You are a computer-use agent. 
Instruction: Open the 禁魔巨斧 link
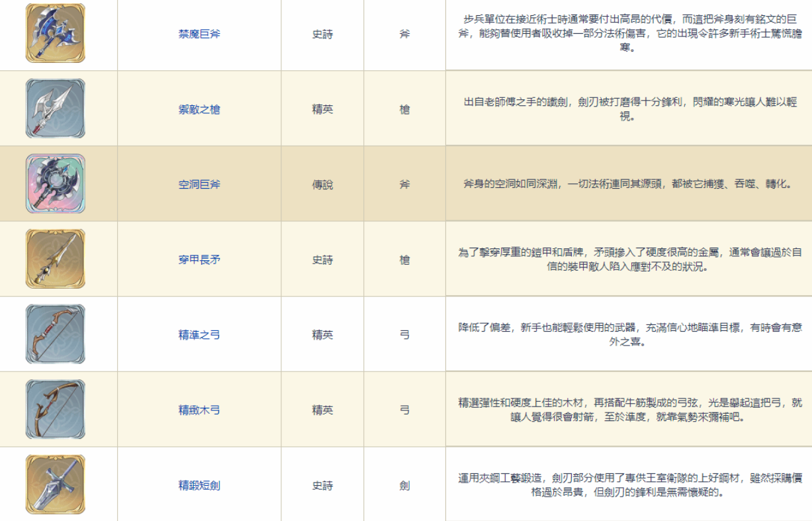point(199,34)
